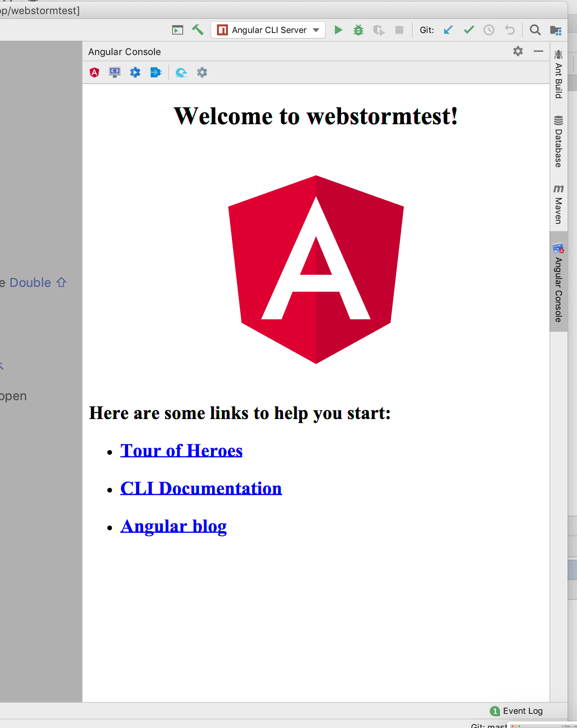Revert changes with undo arrow
The image size is (577, 728).
[510, 30]
